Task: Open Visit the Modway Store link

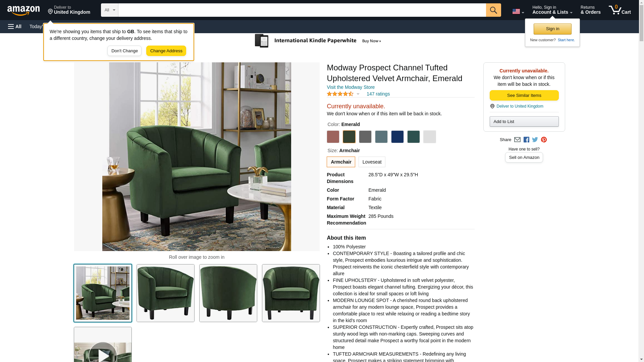Action: tap(351, 87)
